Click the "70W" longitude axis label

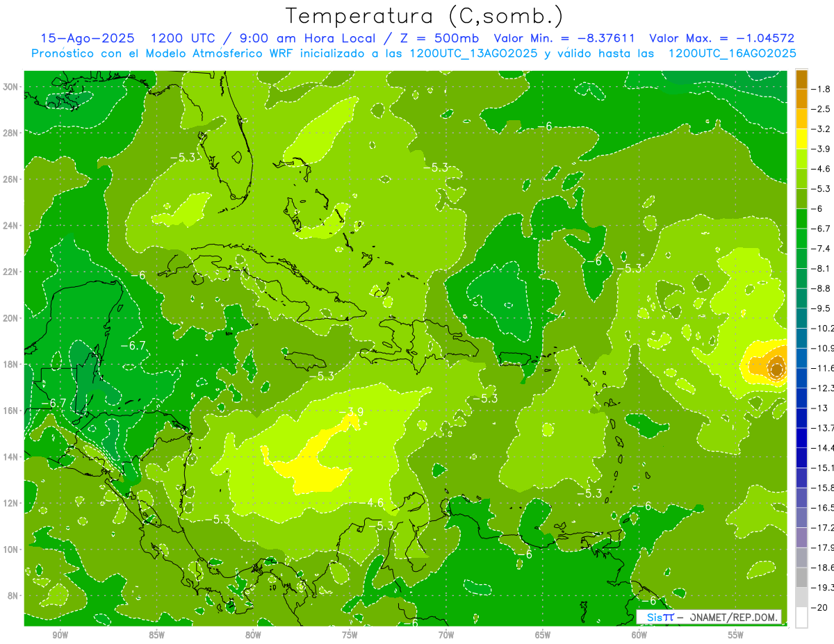(446, 634)
